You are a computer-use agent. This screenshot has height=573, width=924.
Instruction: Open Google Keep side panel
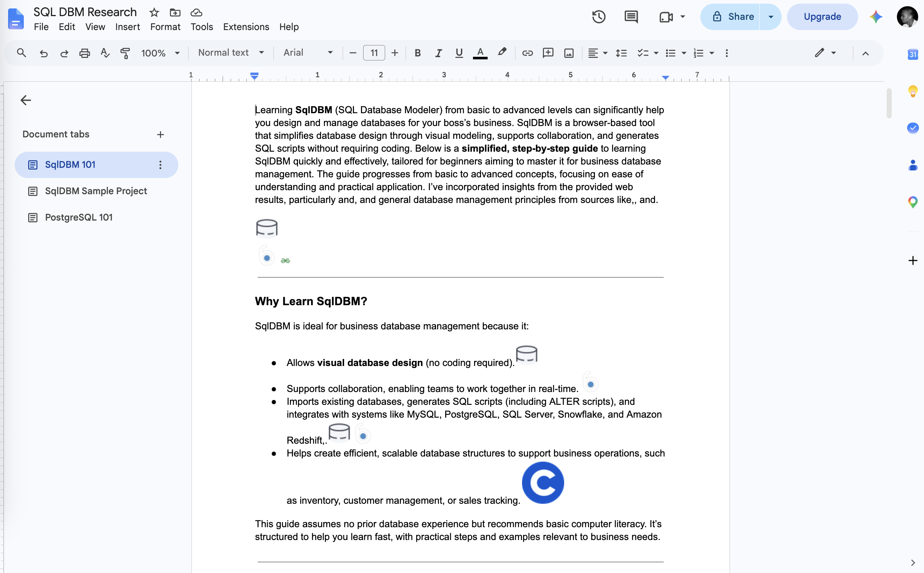(913, 91)
